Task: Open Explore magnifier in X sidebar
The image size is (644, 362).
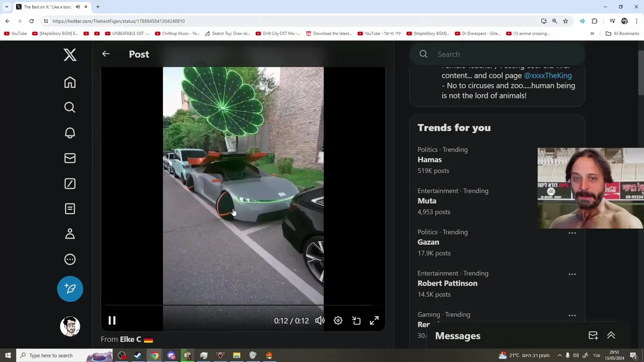Action: pos(70,107)
